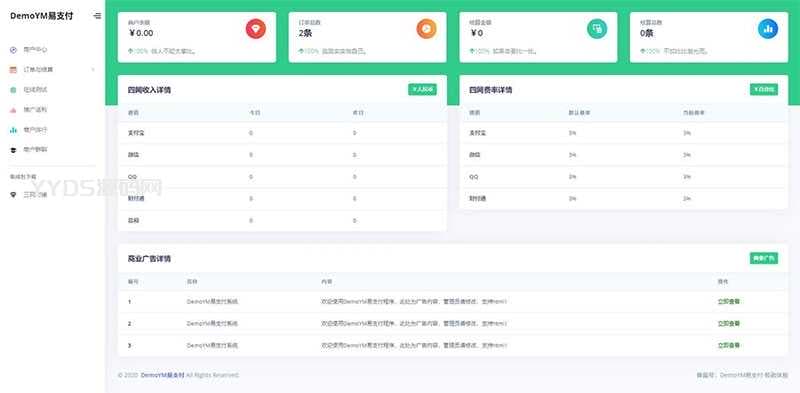
Task: Click the orange play icon on 2条 card
Action: (x=427, y=29)
